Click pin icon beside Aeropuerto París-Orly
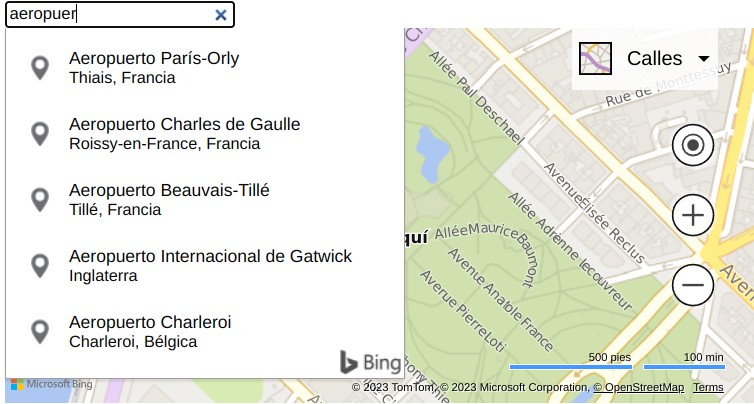This screenshot has width=754, height=404. 40,68
